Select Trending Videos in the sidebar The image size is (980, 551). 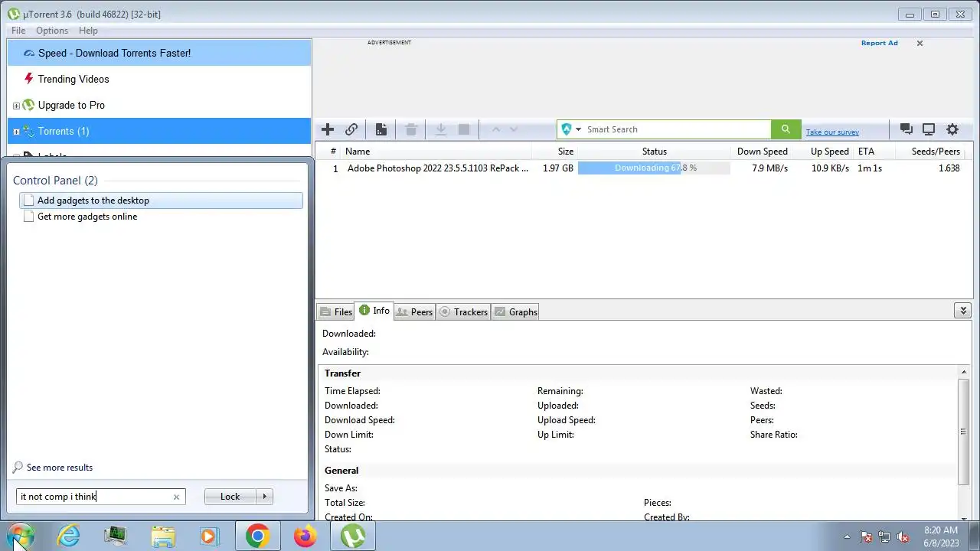[x=159, y=79]
